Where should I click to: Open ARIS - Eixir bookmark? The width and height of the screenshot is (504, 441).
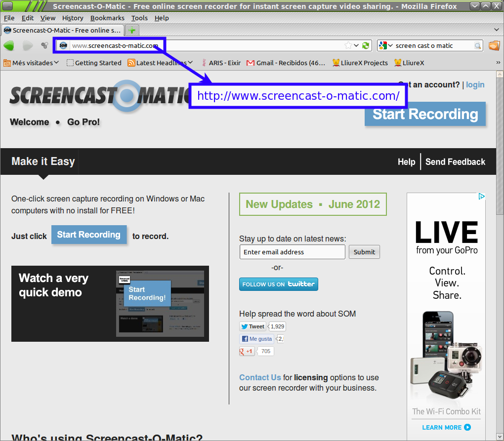pyautogui.click(x=221, y=63)
